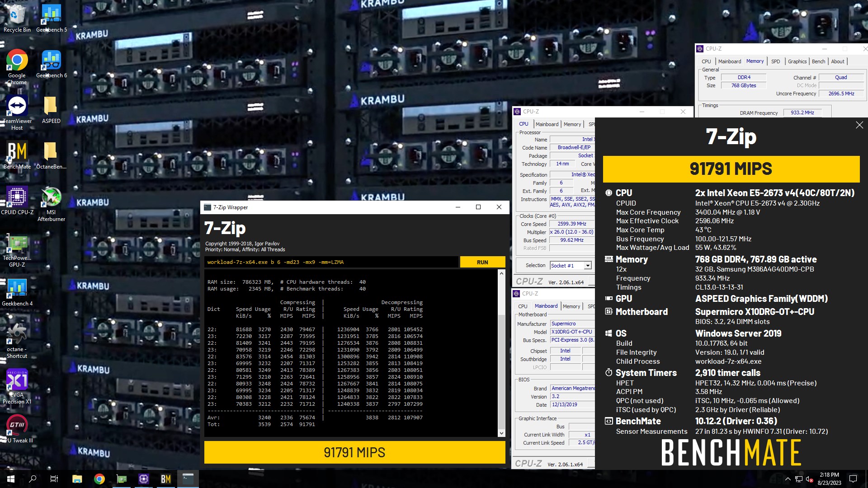Open octane - Shortcut desktop icon
This screenshot has height=488, width=868.
click(17, 341)
